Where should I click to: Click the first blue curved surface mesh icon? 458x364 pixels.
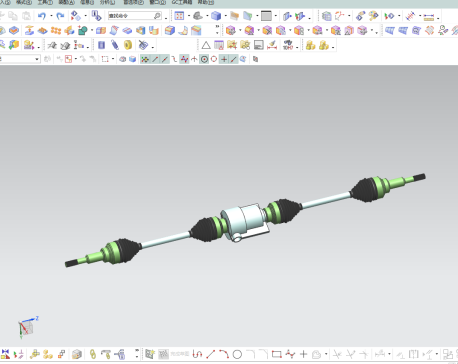[389, 31]
